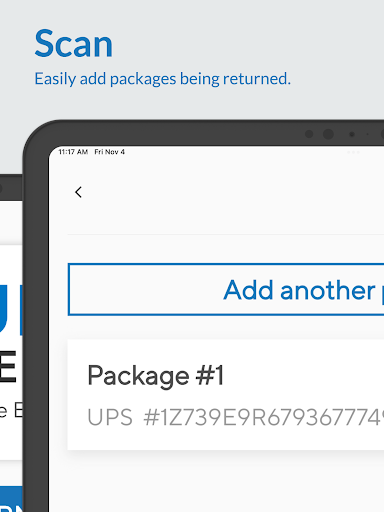The width and height of the screenshot is (384, 512).
Task: Click the blue logo letters on left tablet
Action: 11,309
